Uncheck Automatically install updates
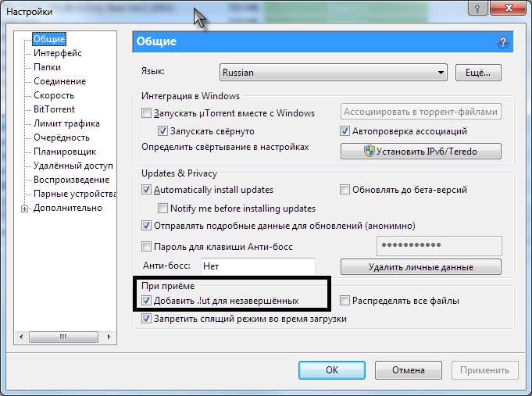This screenshot has width=532, height=396. tap(146, 189)
